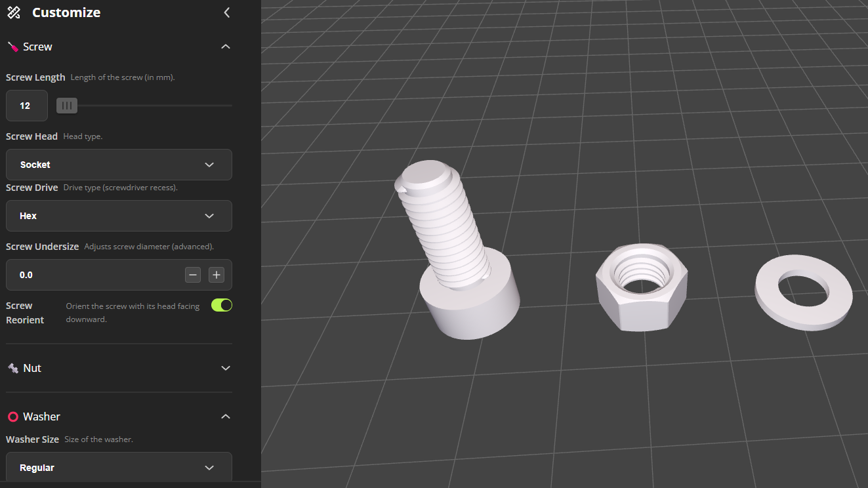Click the Customize pencil-ruler icon
This screenshot has height=488, width=868.
tap(13, 12)
